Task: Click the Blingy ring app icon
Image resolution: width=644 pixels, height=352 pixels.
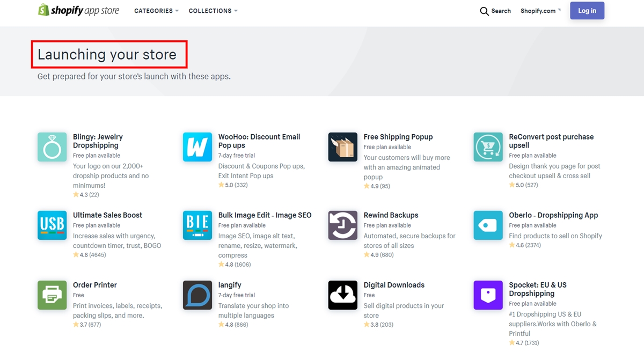Action: (52, 147)
